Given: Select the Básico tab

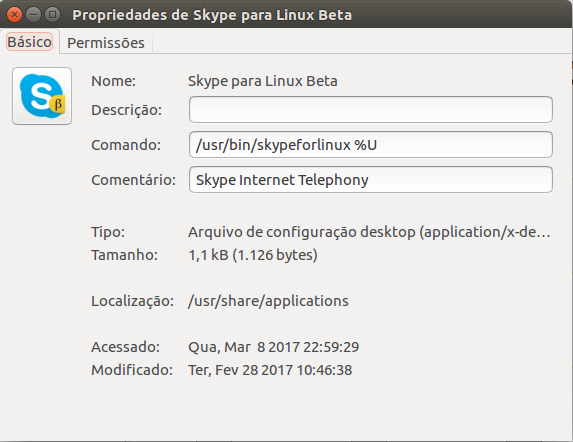Looking at the screenshot, I should click(30, 42).
